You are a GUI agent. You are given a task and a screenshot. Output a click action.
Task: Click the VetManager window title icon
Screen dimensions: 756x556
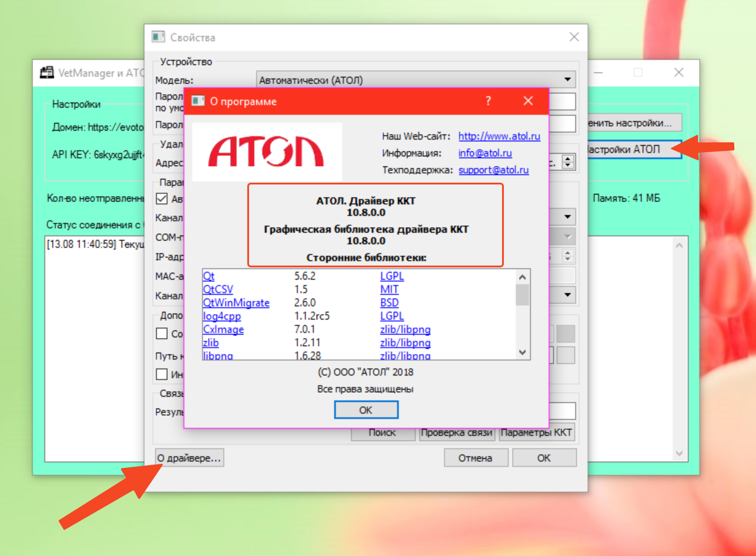[47, 72]
